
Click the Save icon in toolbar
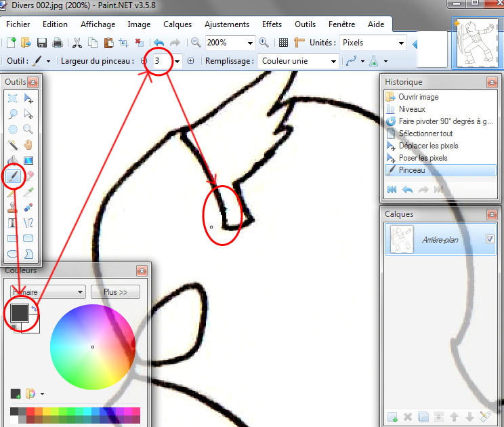tap(42, 43)
